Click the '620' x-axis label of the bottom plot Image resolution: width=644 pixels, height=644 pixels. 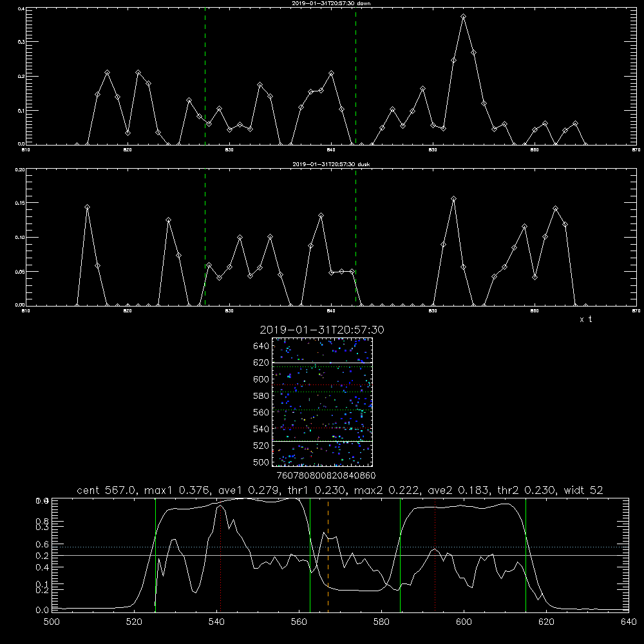point(546,622)
